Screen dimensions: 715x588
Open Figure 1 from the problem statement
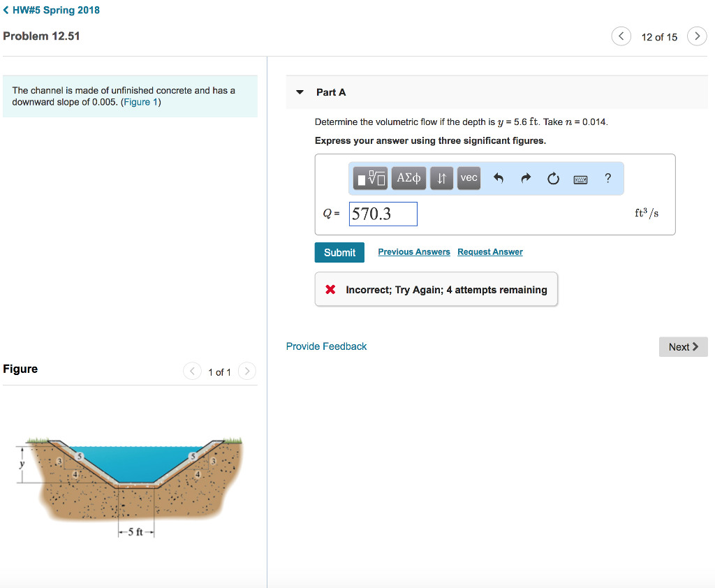click(x=140, y=101)
